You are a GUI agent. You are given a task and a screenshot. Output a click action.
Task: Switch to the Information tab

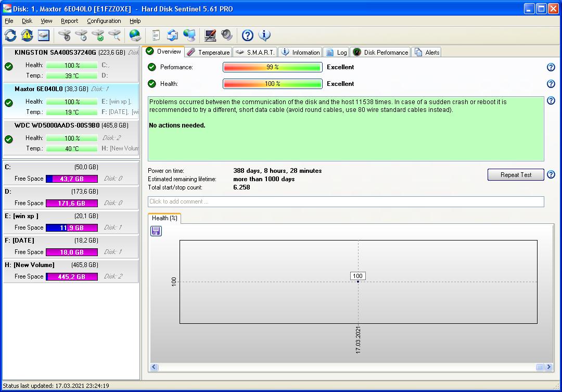[300, 53]
